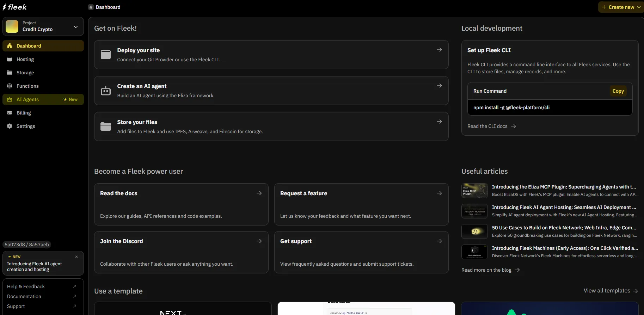Click the Deploy your site window icon
The width and height of the screenshot is (644, 315).
(106, 55)
